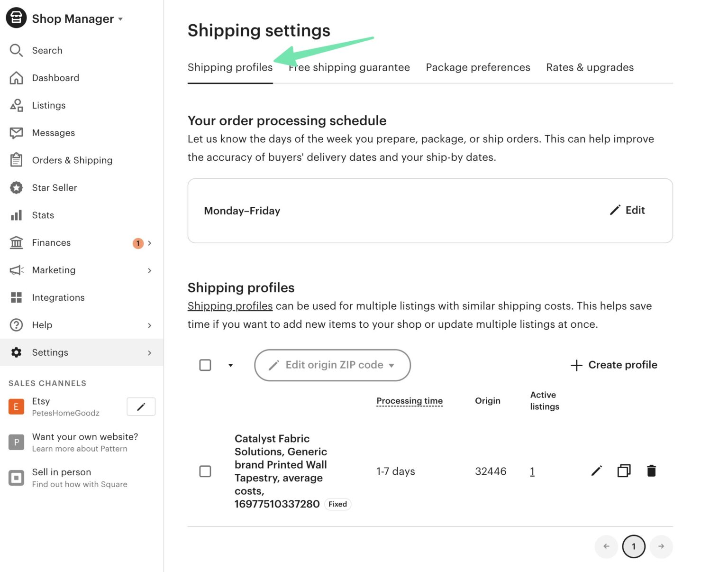Screen dimensions: 728x572
Task: Toggle selection dropdown next to select-all checkbox
Action: click(231, 365)
